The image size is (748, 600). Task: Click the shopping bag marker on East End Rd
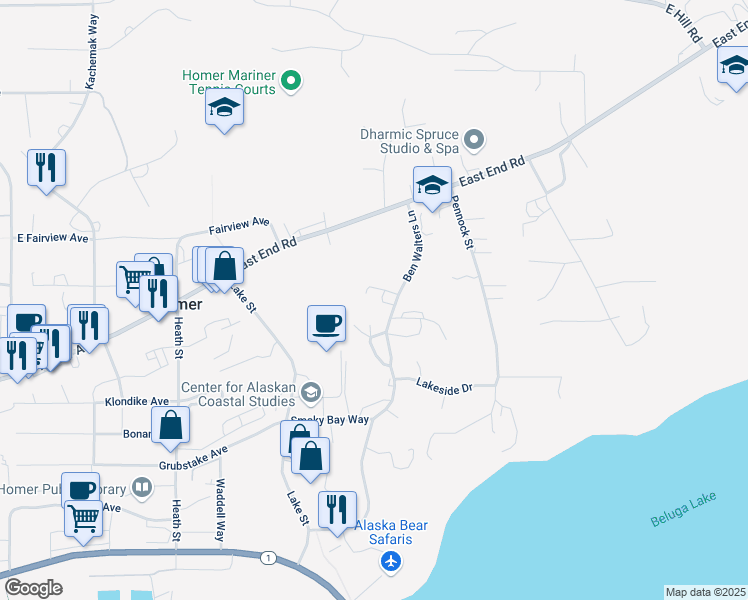pyautogui.click(x=226, y=267)
